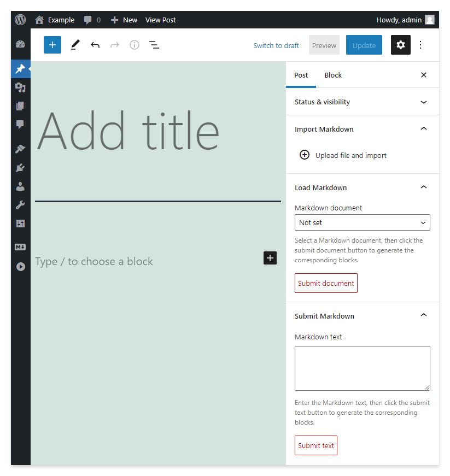Viewport: 450px width, 476px height.
Task: Click the Submit document button
Action: 326,283
